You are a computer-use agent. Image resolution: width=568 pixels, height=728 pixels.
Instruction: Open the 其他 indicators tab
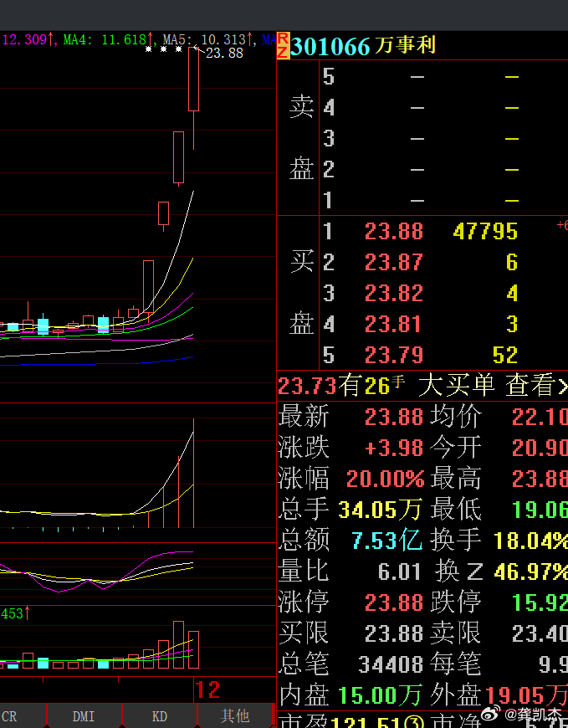click(x=235, y=715)
